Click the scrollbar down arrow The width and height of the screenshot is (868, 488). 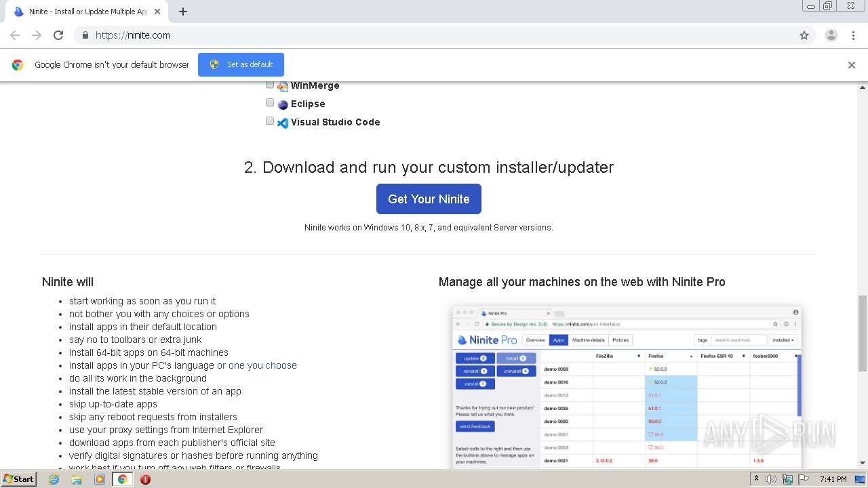tap(863, 464)
